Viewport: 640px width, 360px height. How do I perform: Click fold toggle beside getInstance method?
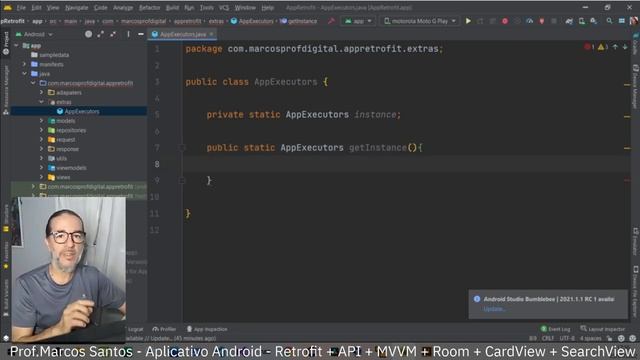[182, 148]
